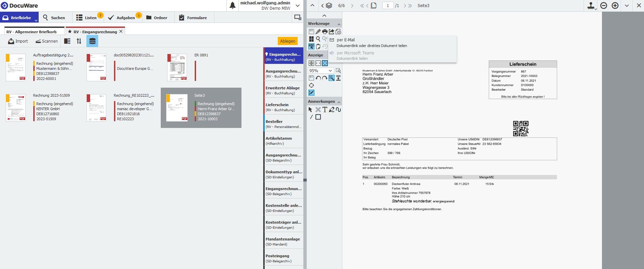Click the Import button
This screenshot has height=269, width=644.
click(x=18, y=41)
